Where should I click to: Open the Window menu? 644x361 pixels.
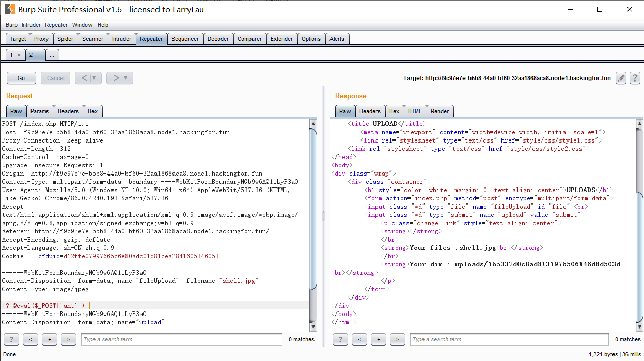click(x=83, y=25)
